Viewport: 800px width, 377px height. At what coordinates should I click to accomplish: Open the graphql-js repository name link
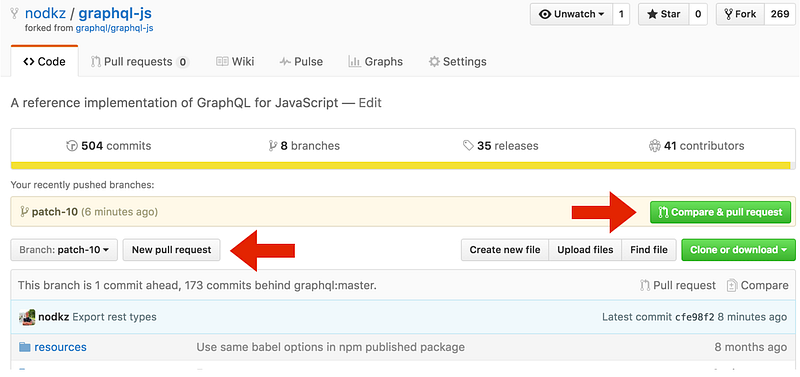pos(115,13)
